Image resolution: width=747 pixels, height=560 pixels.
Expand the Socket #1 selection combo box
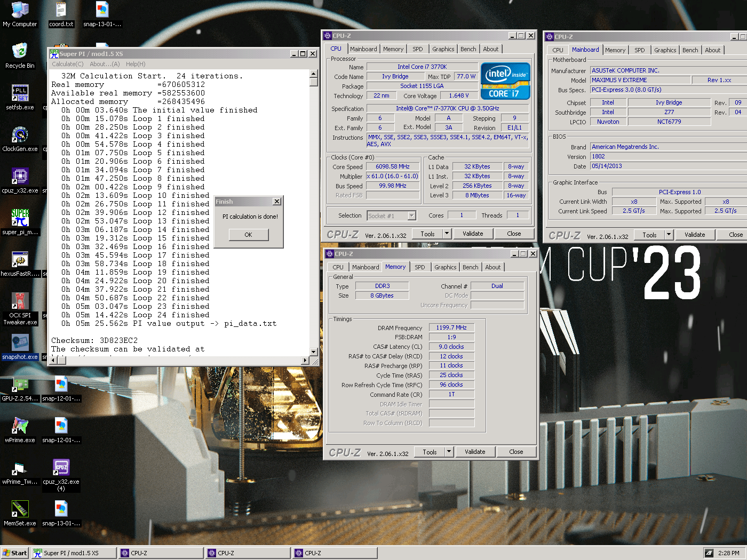point(411,215)
